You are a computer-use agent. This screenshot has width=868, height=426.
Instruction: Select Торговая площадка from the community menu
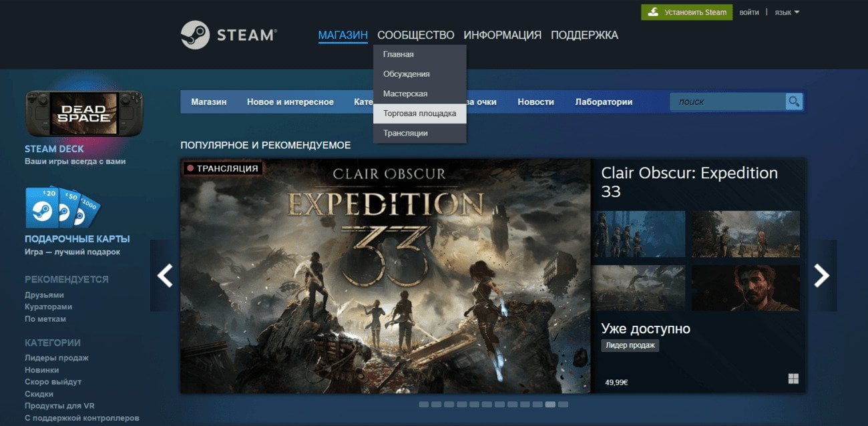[420, 114]
